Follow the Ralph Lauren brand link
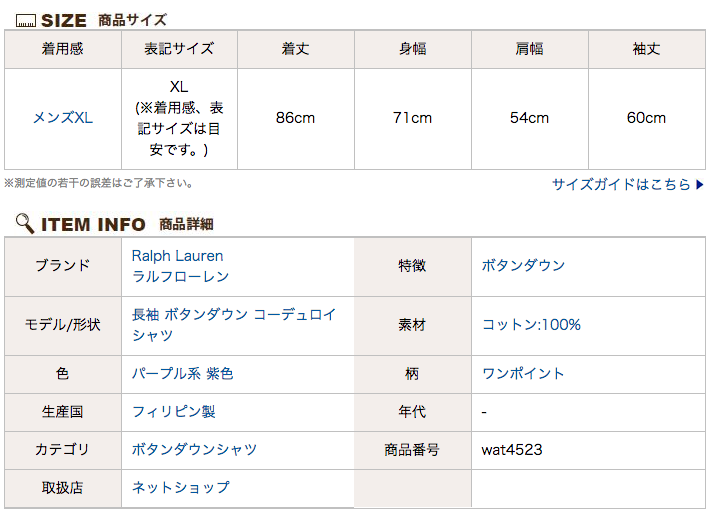713x516 pixels. (177, 256)
